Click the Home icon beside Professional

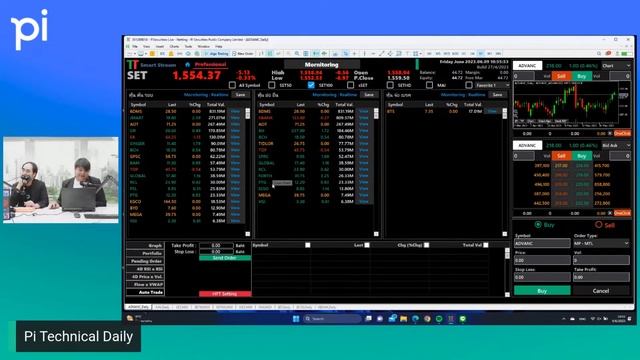pos(187,64)
